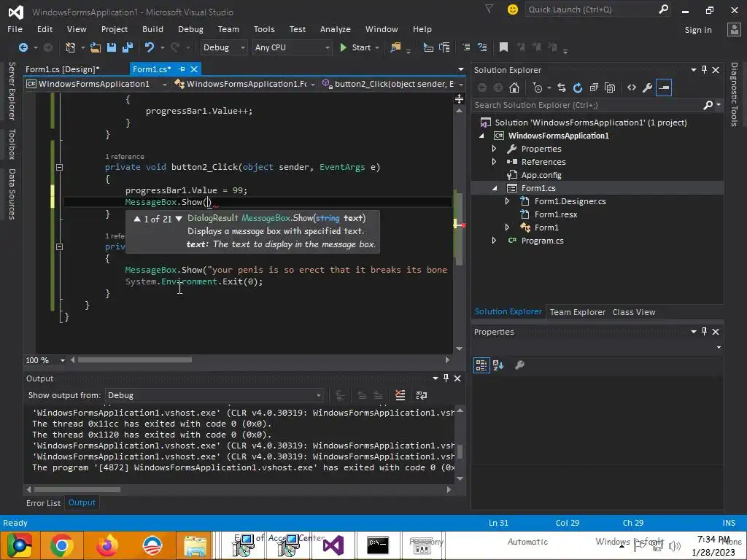Image resolution: width=747 pixels, height=560 pixels.
Task: Open the Debug configuration dropdown
Action: tap(223, 47)
